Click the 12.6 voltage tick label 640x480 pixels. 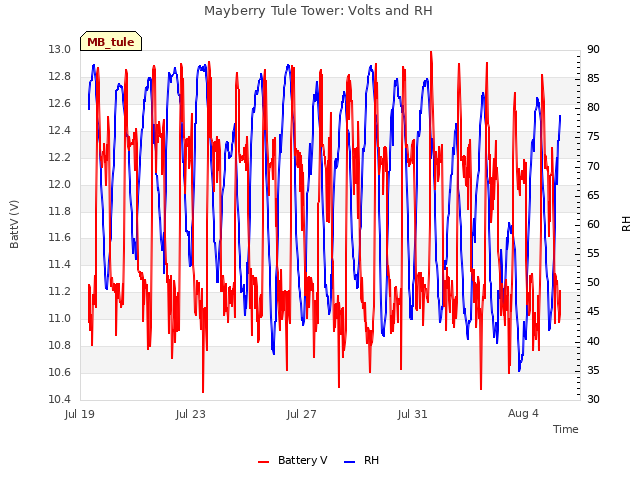tap(60, 104)
